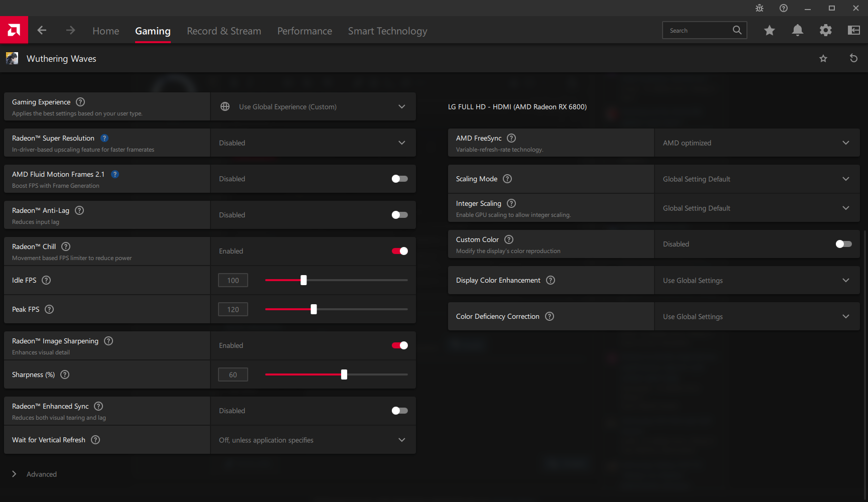Image resolution: width=868 pixels, height=502 pixels.
Task: Expand the Advanced section
Action: (15, 474)
